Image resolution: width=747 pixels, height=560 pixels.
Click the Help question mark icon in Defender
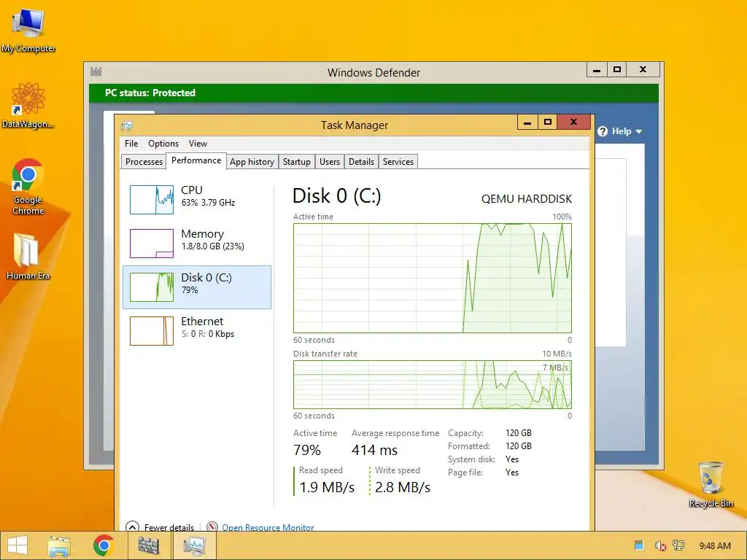[603, 131]
